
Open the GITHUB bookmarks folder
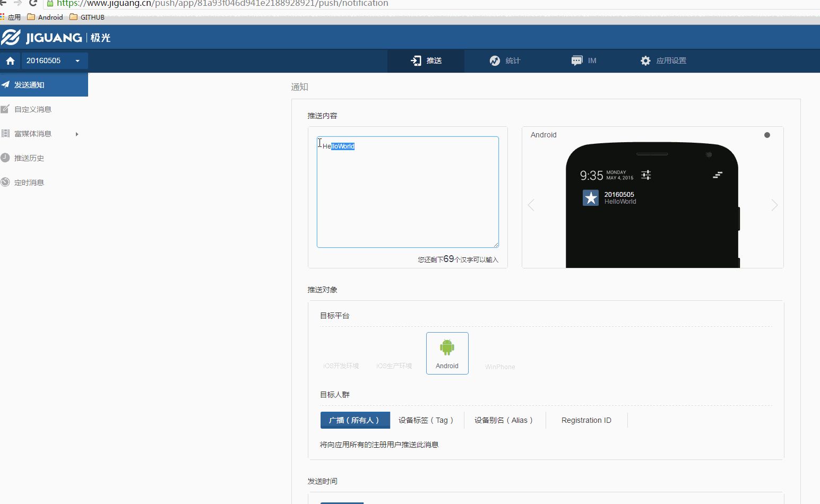coord(88,17)
